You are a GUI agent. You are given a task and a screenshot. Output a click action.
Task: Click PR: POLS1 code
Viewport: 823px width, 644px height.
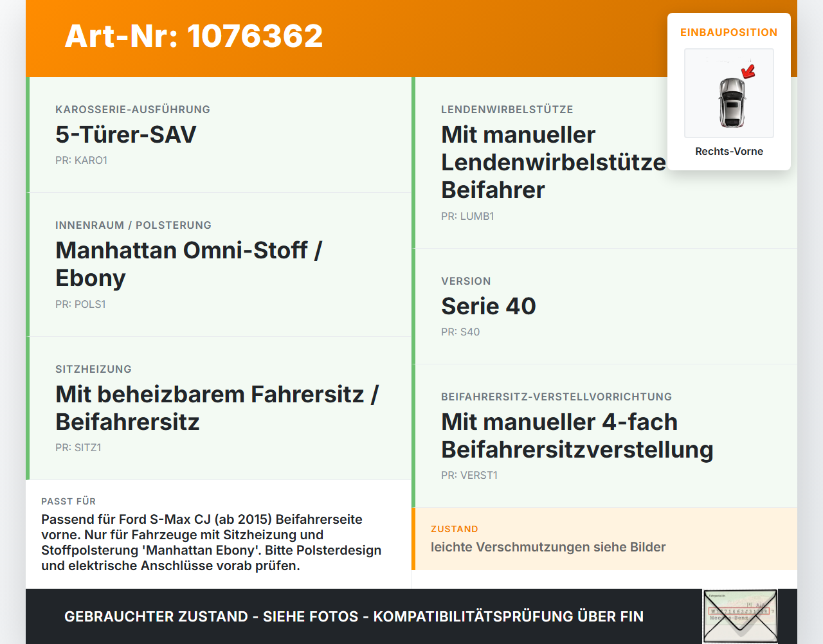[x=80, y=304]
